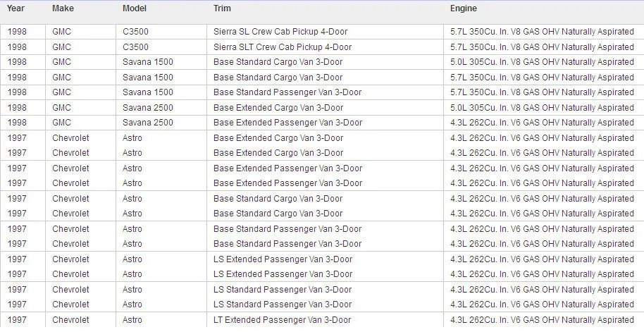Select the 5.0L engine cell for Savana 1500

tap(542, 62)
